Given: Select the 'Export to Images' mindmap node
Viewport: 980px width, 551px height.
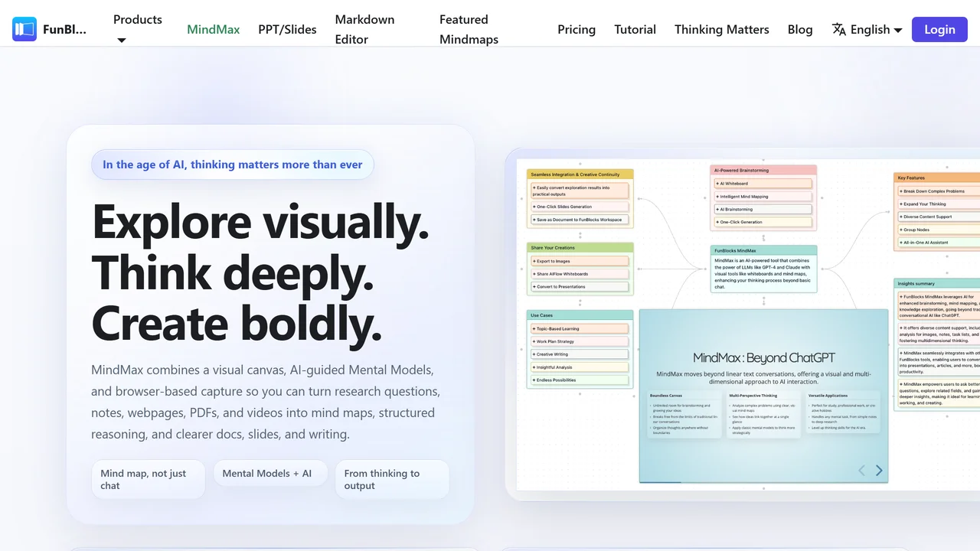Looking at the screenshot, I should point(580,261).
